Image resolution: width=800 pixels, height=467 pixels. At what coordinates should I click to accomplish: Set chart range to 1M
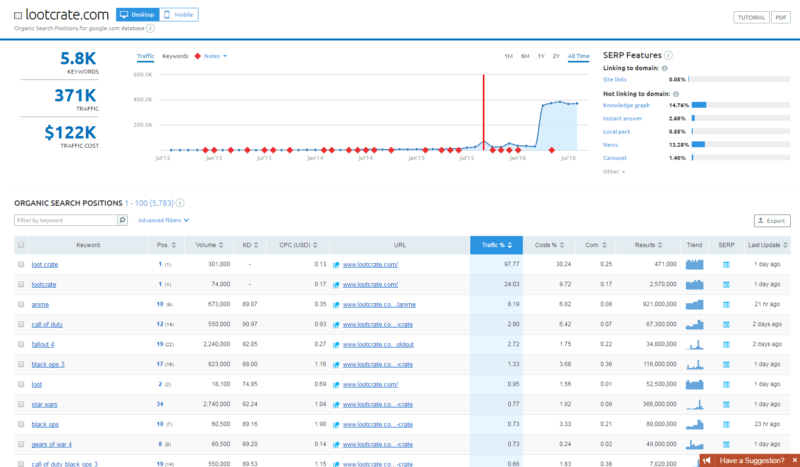click(x=508, y=56)
